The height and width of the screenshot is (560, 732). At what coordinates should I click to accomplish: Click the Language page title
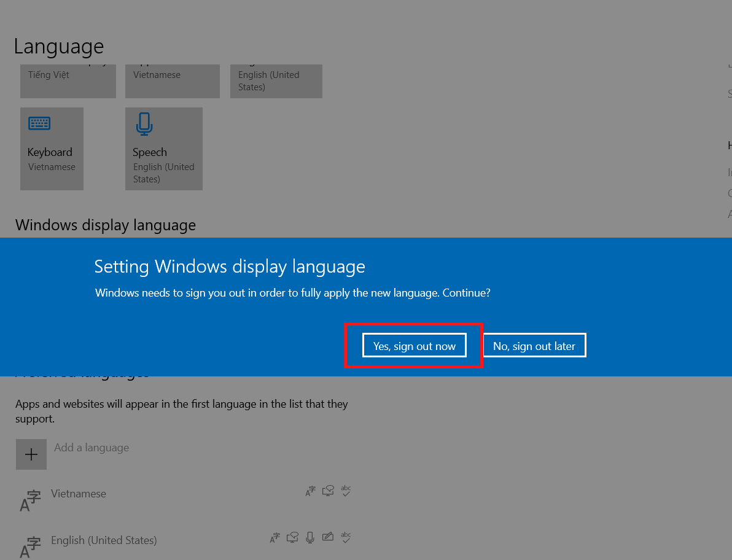pyautogui.click(x=59, y=46)
